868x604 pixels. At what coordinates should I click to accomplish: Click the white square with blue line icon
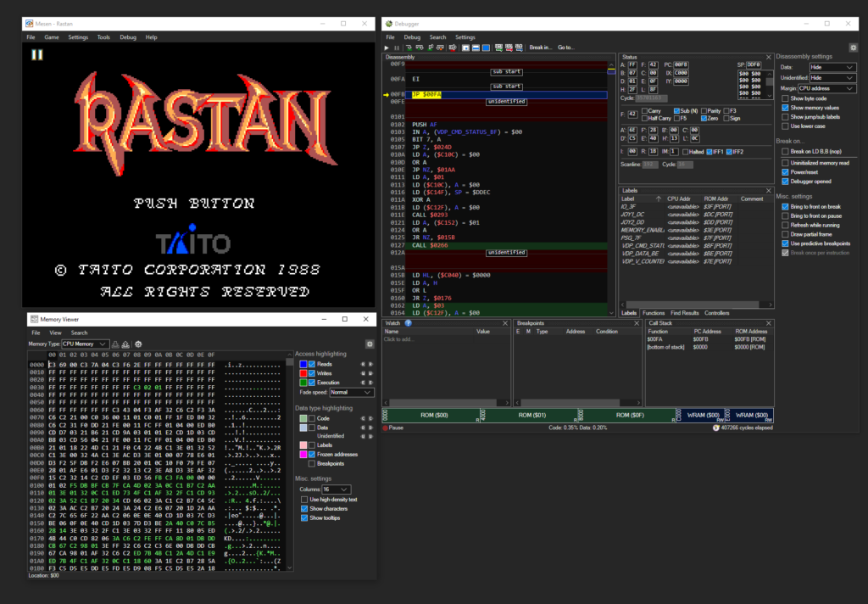coord(476,48)
